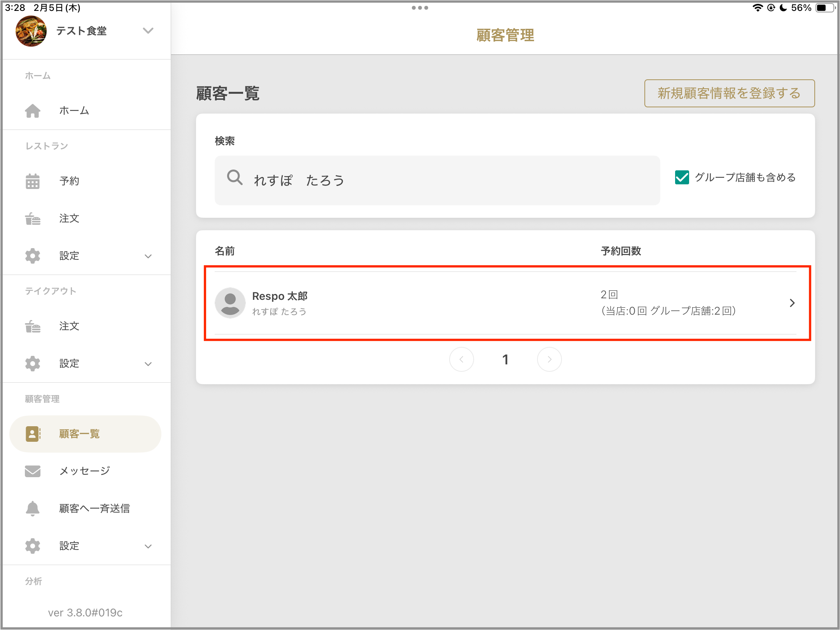Expand customer management 設定 chevron
840x630 pixels.
pyautogui.click(x=148, y=546)
